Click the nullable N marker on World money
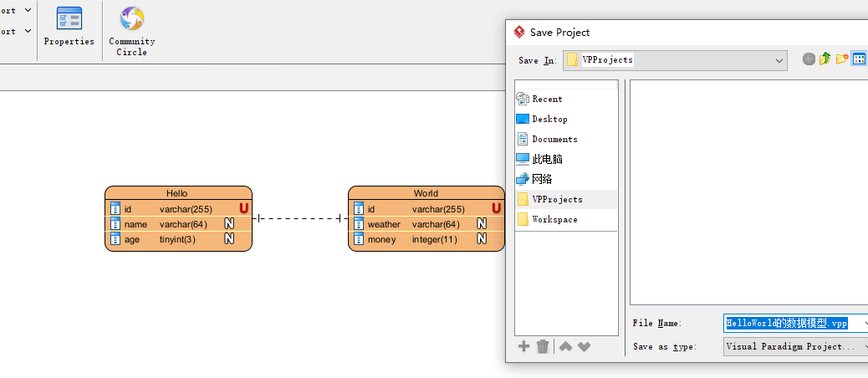This screenshot has width=868, height=378. pyautogui.click(x=482, y=238)
